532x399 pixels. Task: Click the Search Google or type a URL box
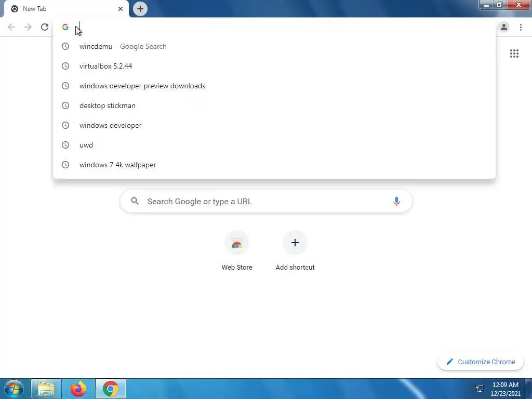pyautogui.click(x=267, y=201)
